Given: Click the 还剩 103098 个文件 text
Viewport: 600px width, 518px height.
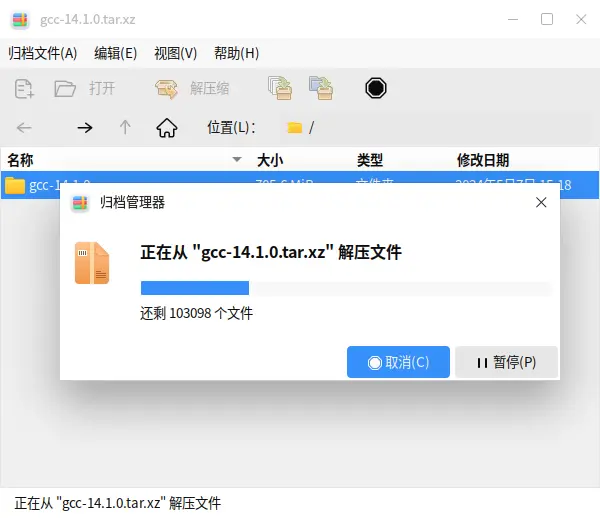Looking at the screenshot, I should pos(196,313).
